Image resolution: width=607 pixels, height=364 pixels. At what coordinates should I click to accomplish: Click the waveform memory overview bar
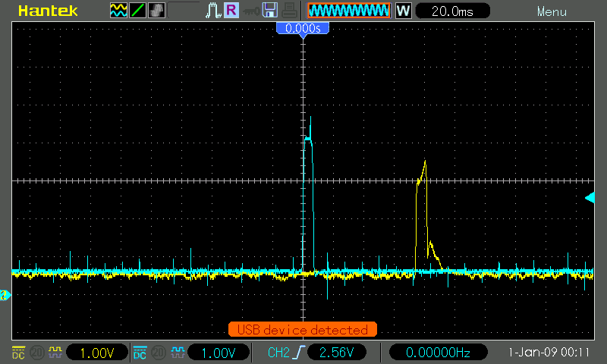349,11
